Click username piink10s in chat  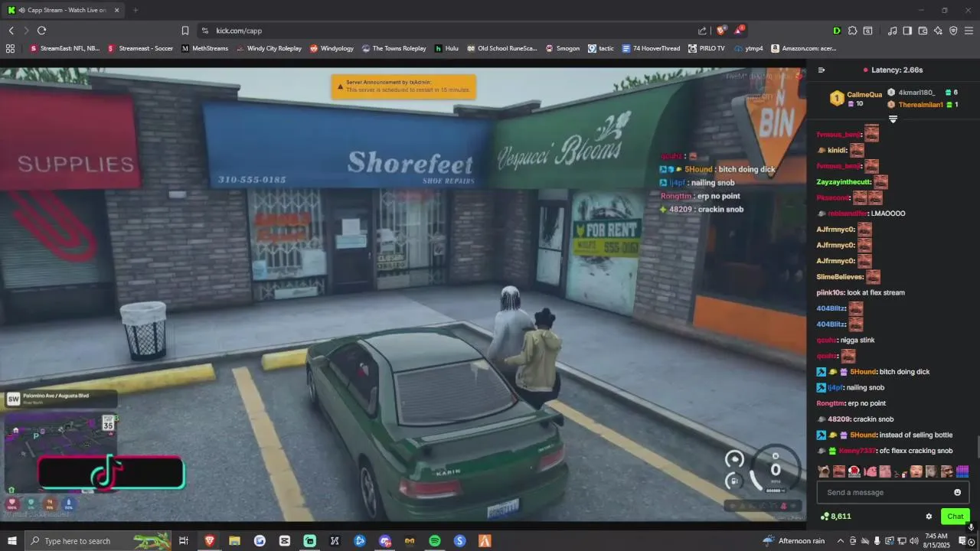coord(830,292)
